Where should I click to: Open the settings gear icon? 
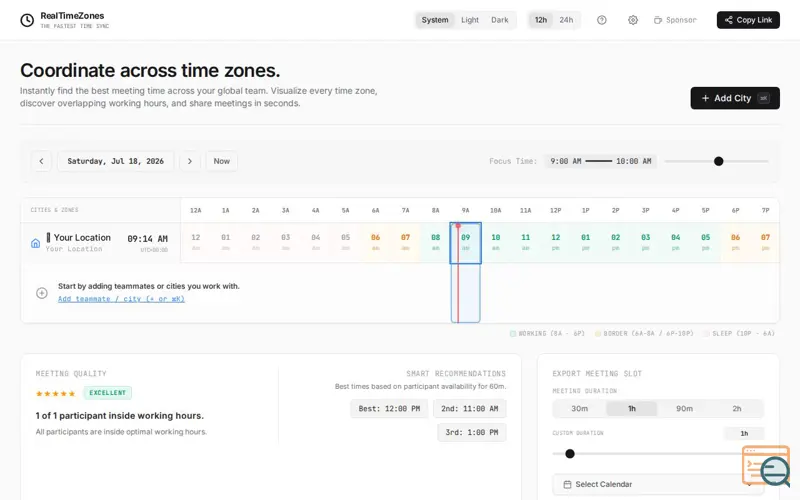point(633,20)
